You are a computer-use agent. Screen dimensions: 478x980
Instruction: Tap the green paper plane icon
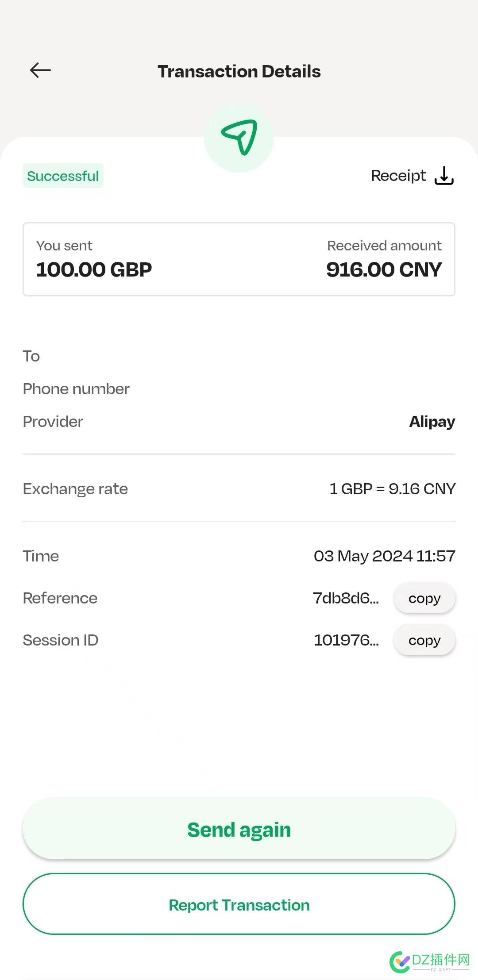239,137
